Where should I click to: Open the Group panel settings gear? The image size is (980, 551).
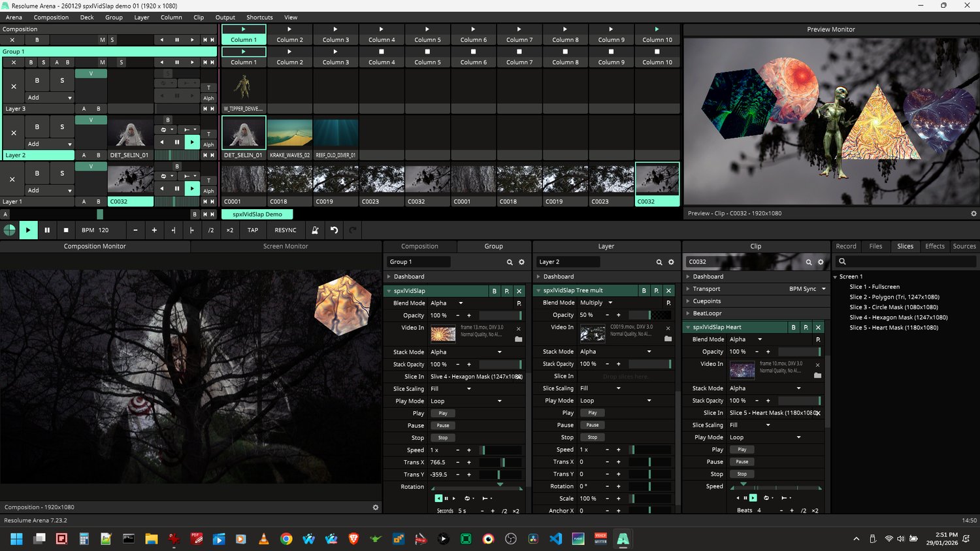click(x=521, y=262)
